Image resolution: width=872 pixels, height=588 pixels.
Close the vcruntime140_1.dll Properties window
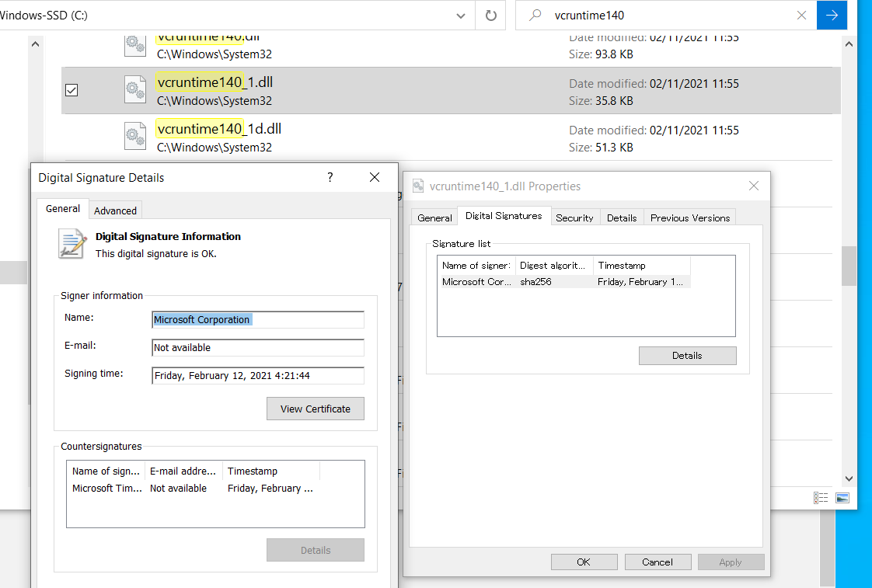pos(754,186)
